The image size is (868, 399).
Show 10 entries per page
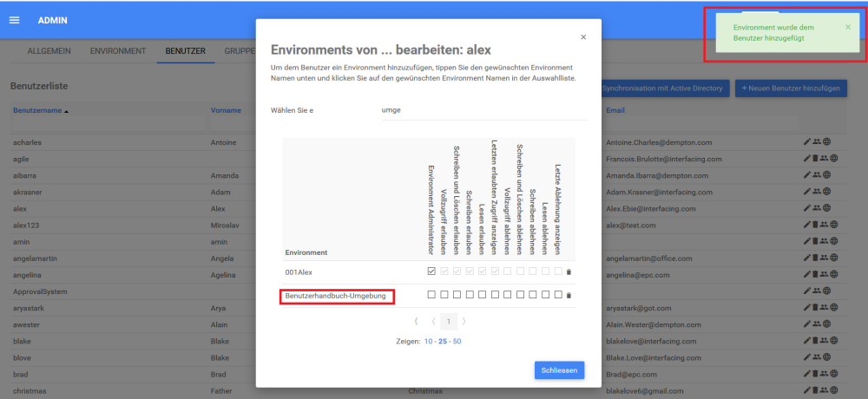click(429, 341)
